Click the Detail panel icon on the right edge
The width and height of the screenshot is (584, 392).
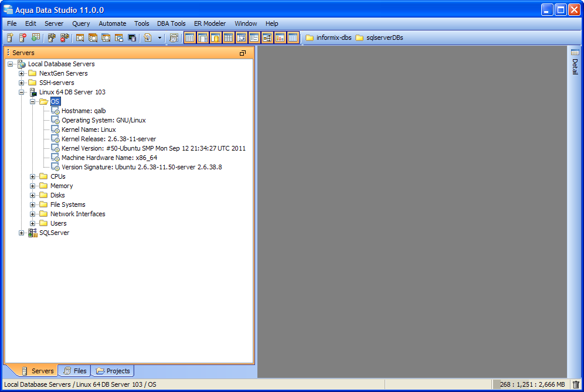[575, 52]
